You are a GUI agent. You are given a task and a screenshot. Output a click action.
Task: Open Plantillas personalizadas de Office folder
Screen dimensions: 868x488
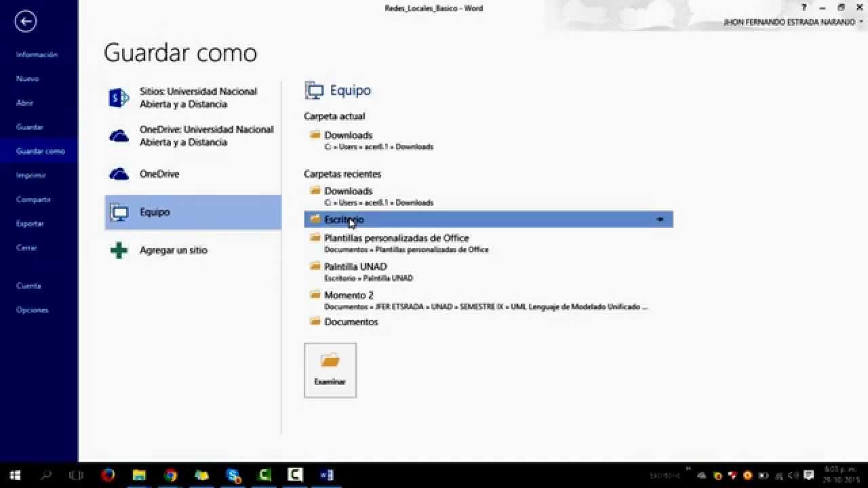[x=488, y=243]
